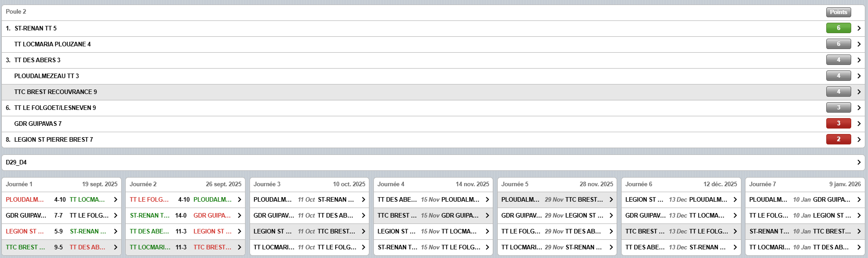Click the chevron arrow on ST-RENAN TT 5 row

click(859, 28)
